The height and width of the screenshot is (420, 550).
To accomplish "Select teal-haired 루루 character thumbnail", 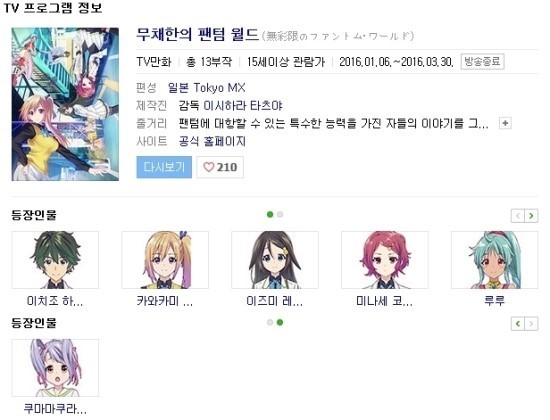I will pos(494,260).
